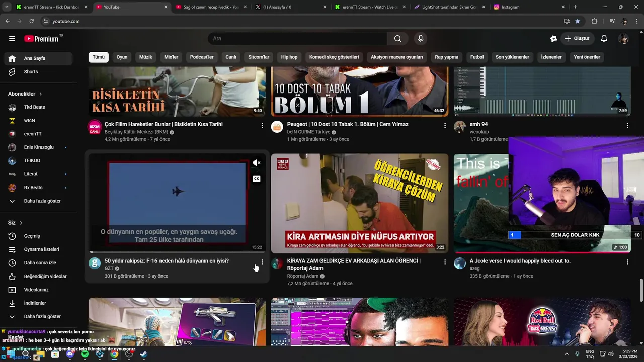Select the Yeni öneriler chip
Image resolution: width=644 pixels, height=362 pixels.
pos(587,57)
